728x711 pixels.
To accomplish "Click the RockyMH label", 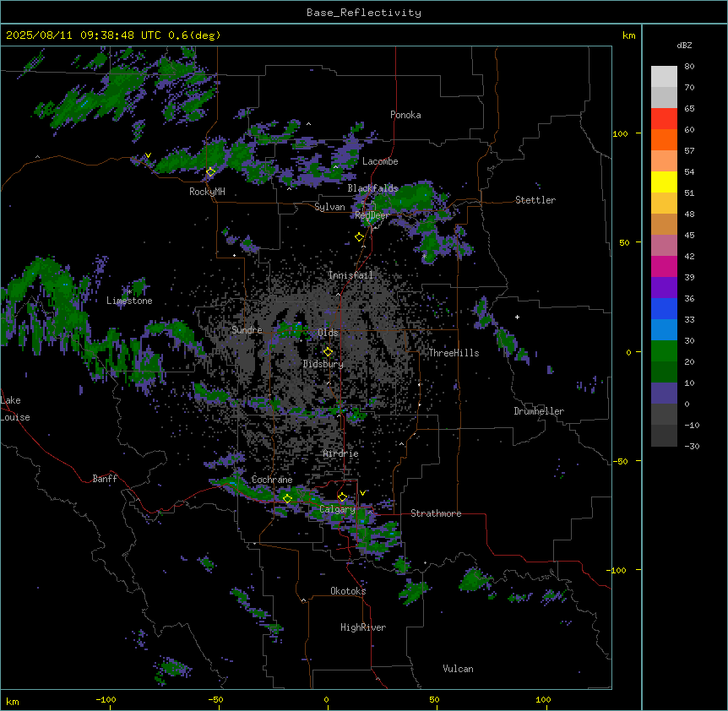I will pos(207,192).
